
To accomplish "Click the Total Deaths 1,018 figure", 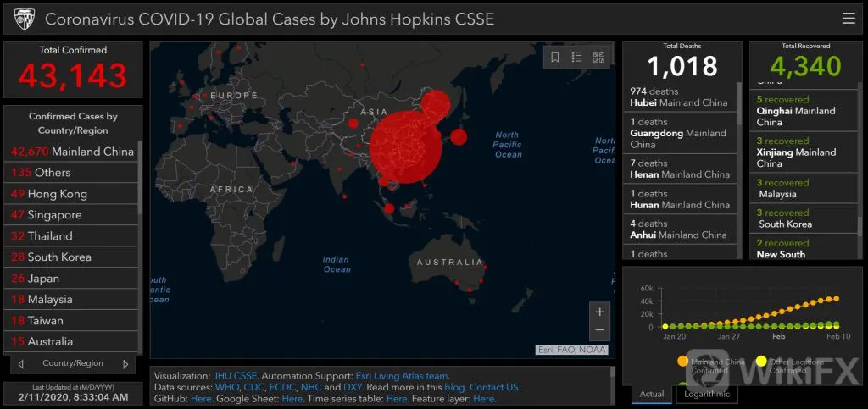I will coord(682,66).
